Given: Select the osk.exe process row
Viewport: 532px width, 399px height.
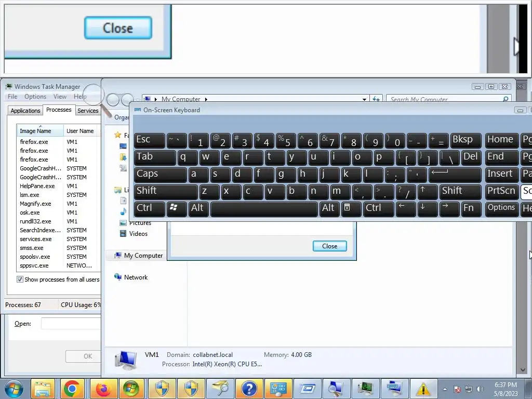Looking at the screenshot, I should (58, 212).
